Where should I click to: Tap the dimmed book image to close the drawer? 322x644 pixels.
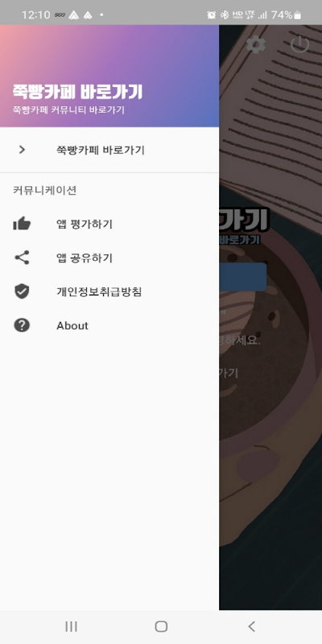[x=271, y=123]
